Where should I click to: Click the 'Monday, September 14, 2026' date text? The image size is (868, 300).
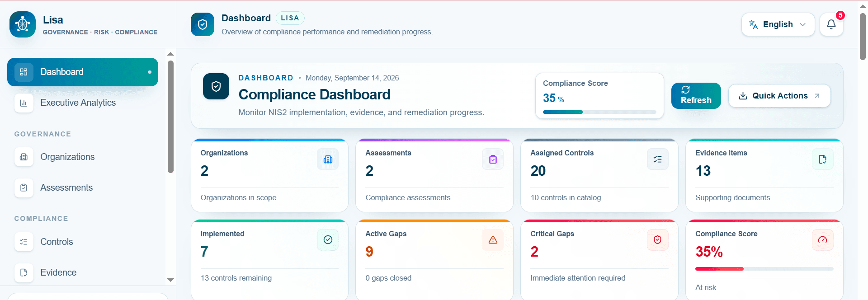pyautogui.click(x=352, y=78)
